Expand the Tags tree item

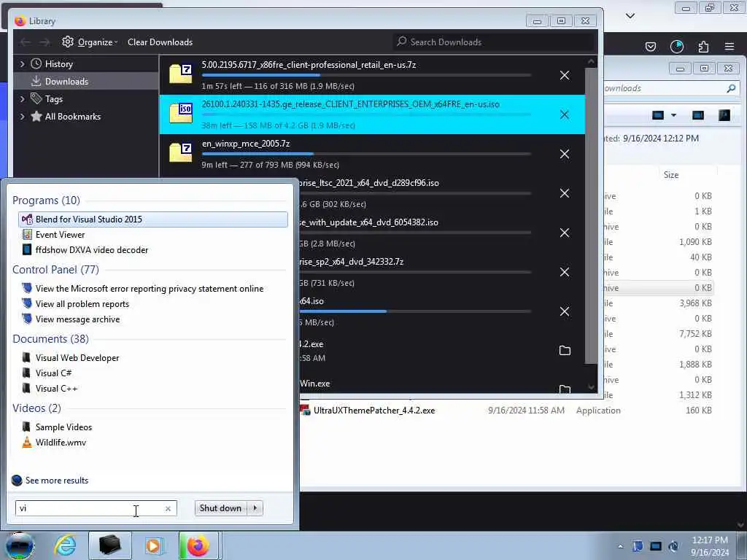click(x=22, y=99)
